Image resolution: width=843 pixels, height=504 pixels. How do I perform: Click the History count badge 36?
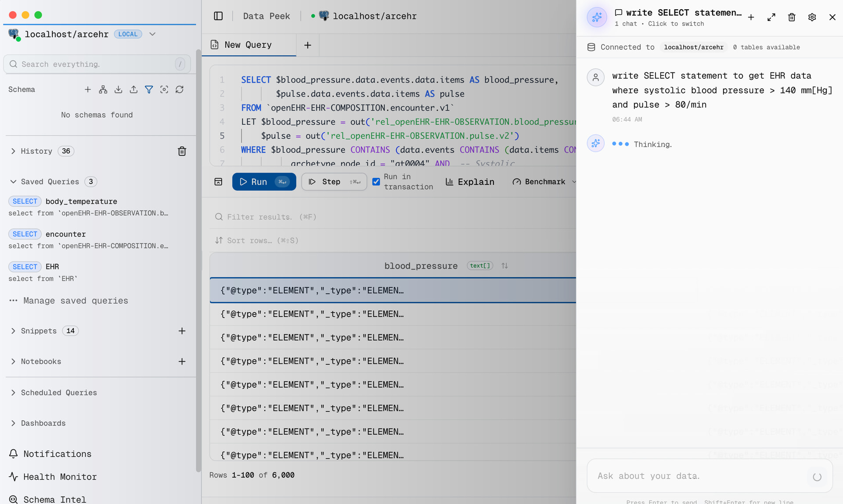[x=66, y=151]
